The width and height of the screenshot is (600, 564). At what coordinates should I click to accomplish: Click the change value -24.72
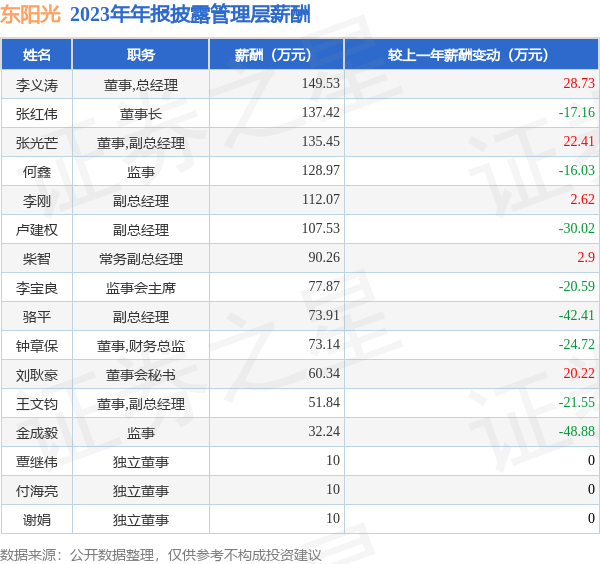pos(577,344)
